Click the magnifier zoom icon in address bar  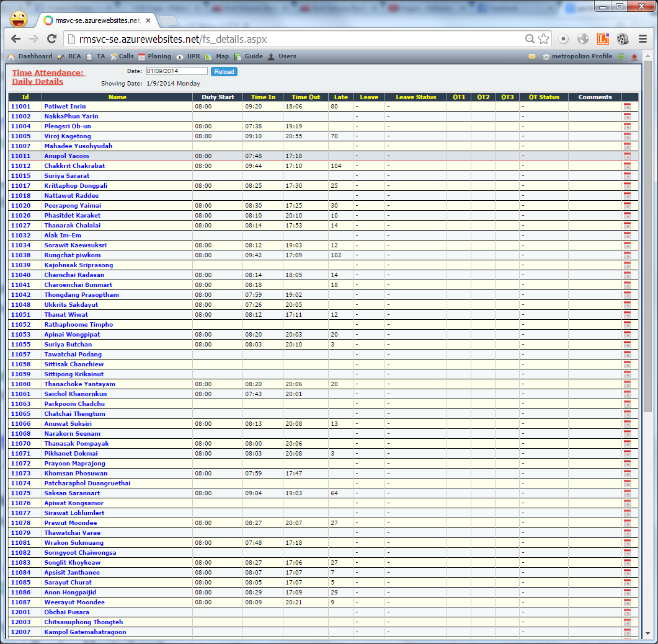[530, 39]
